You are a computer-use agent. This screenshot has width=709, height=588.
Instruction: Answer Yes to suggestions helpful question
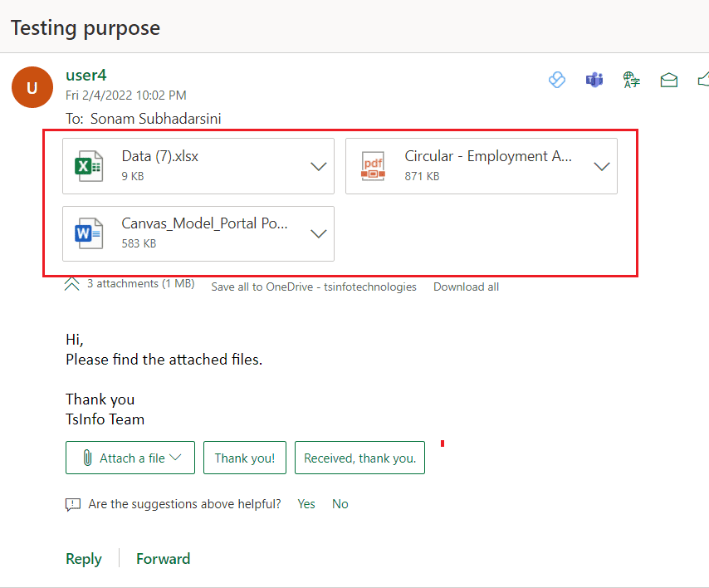[x=306, y=504]
